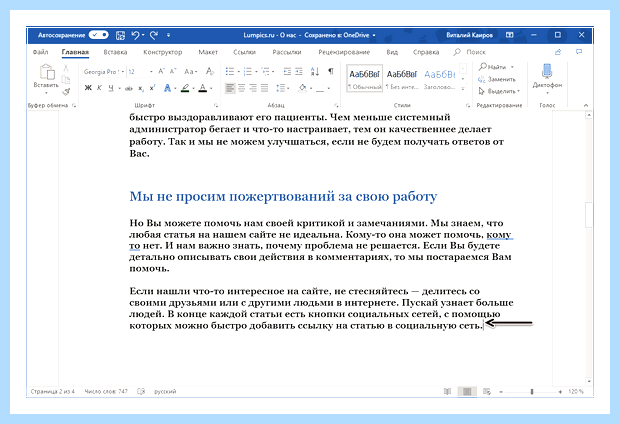The width and height of the screenshot is (620, 424).
Task: Increase font size with the larger A icon
Action: point(161,71)
